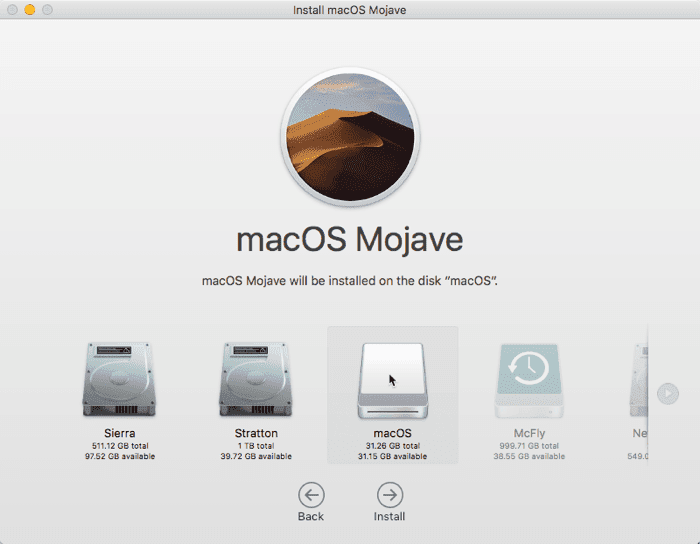Click the 'will be installed on the disk' message
Screen dimensions: 700x544
point(350,281)
